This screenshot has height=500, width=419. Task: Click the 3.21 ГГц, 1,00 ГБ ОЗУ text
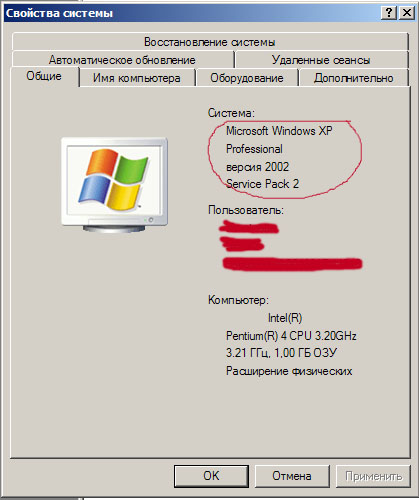click(x=281, y=353)
